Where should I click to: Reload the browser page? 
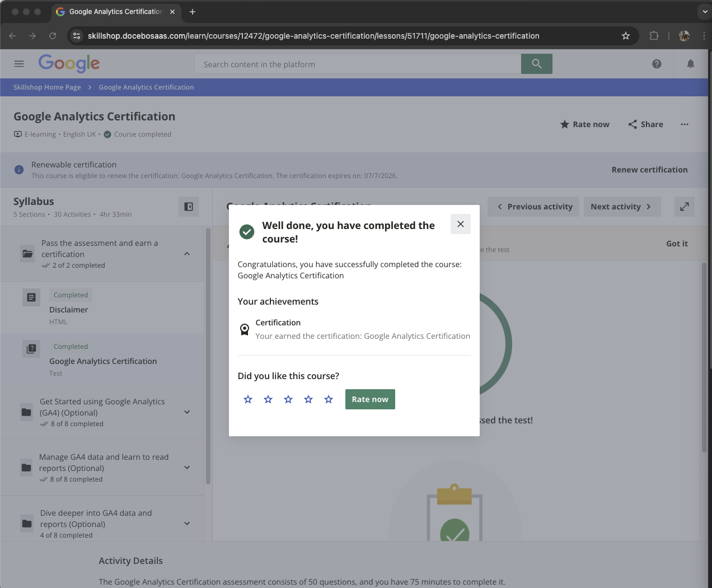53,36
